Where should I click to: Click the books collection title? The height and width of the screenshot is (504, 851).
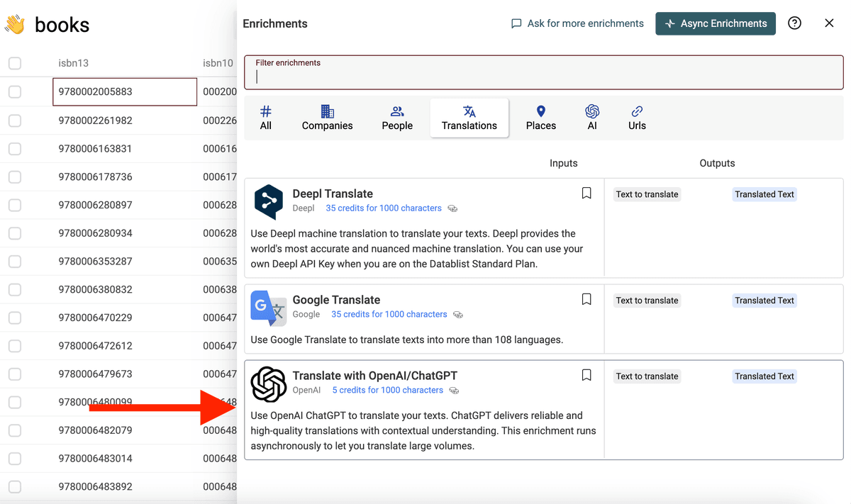(62, 25)
